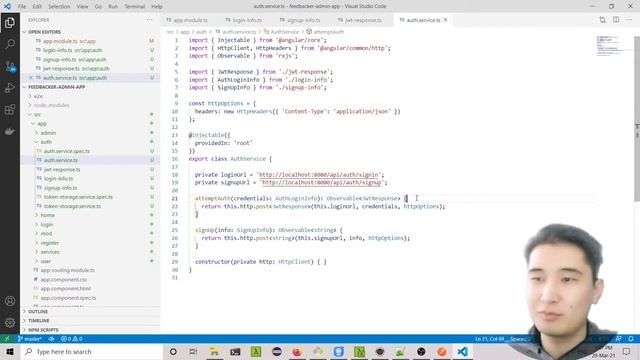Expand the NPM Scripts panel
The height and width of the screenshot is (360, 640).
(x=43, y=330)
